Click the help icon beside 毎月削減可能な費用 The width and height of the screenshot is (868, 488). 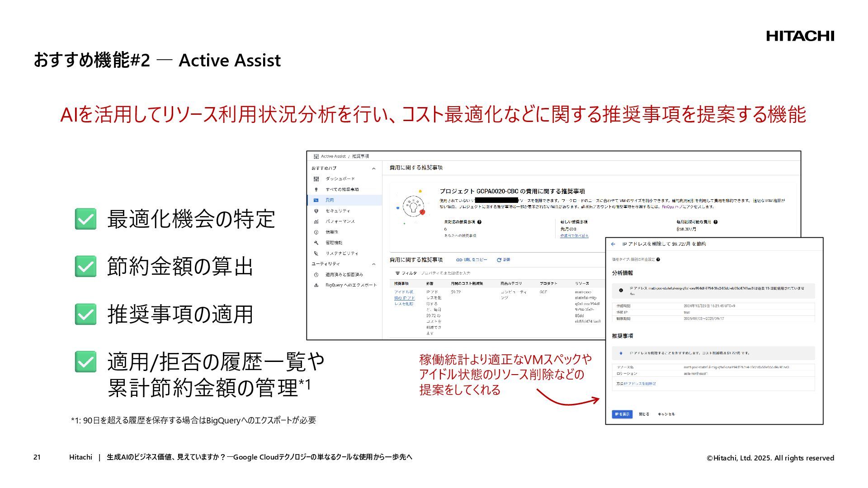click(715, 222)
